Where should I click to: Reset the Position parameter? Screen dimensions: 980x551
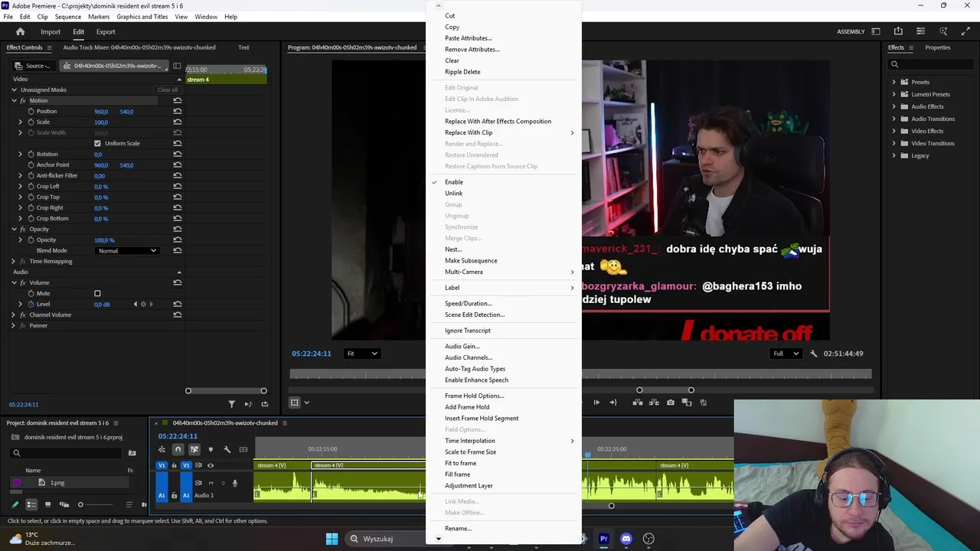click(x=178, y=112)
